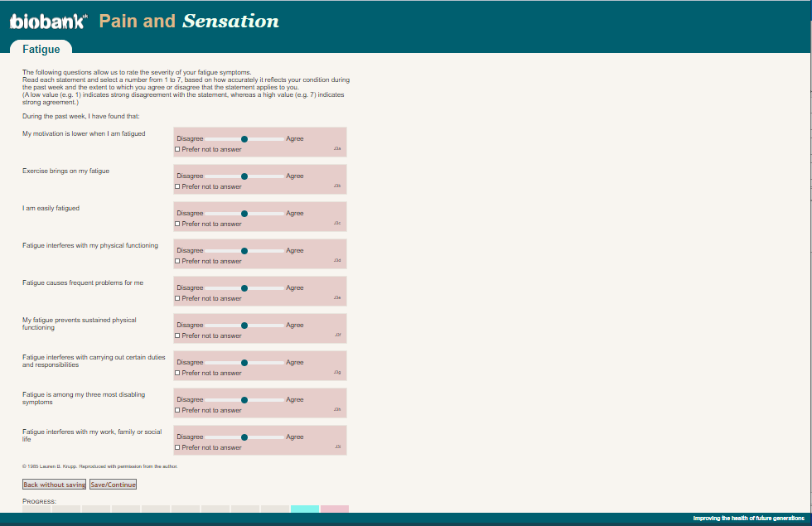Click slider handle for 'My motivation is lower' statement

click(244, 139)
